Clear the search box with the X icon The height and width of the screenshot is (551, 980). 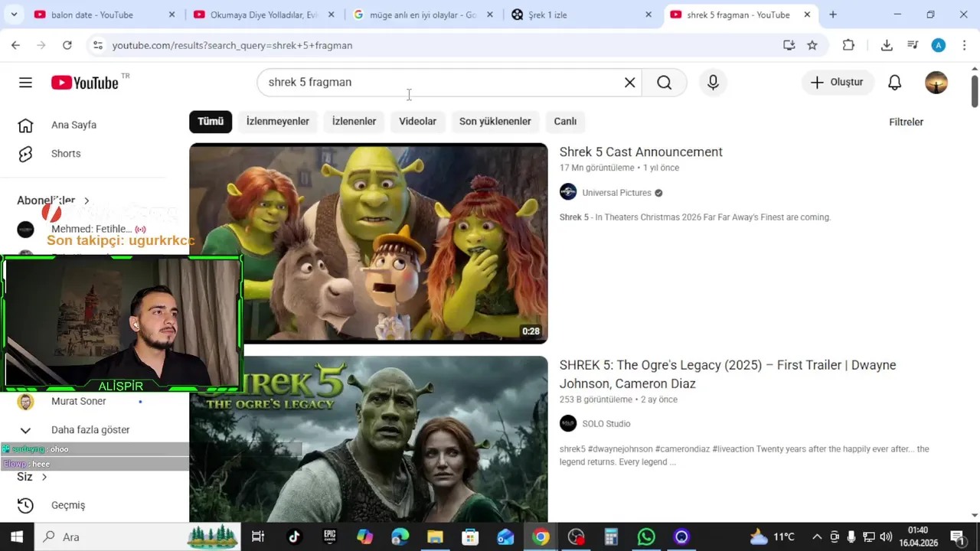[x=630, y=83]
